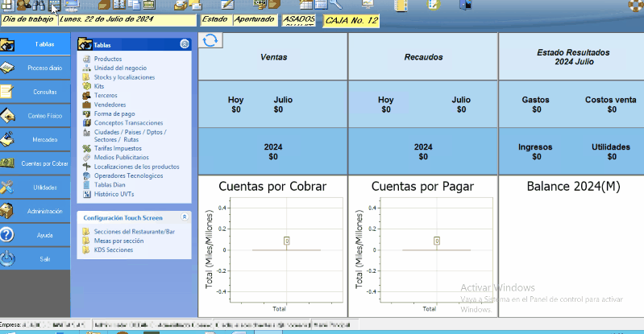Open Ayuda via the question mark icon
644x334 pixels.
pos(7,235)
